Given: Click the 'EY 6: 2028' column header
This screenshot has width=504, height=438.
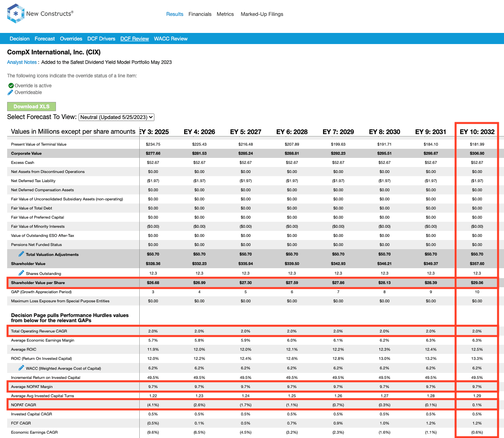Looking at the screenshot, I should pyautogui.click(x=292, y=132).
